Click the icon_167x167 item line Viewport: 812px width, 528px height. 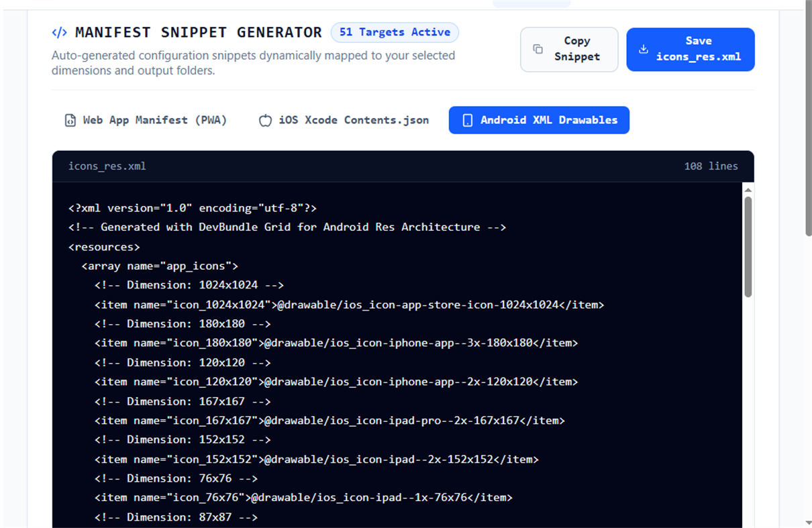(329, 421)
